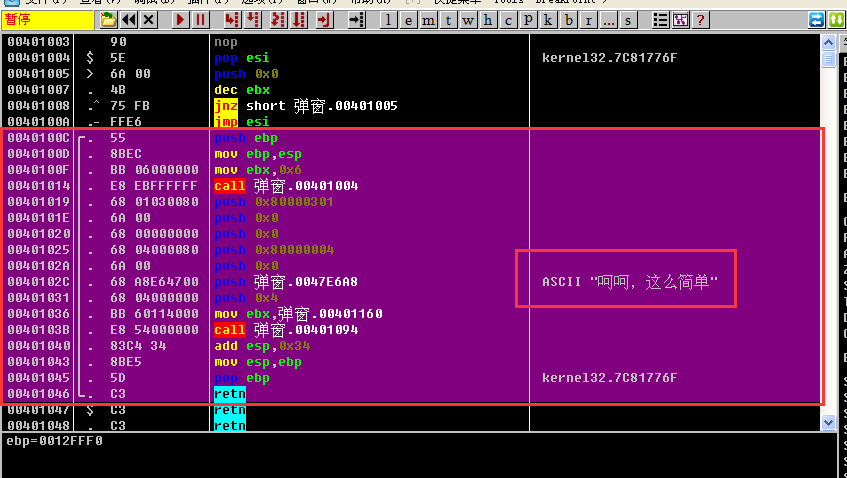Click the yellow 暂停 status field
Viewport: 847px width, 478px height.
click(48, 20)
